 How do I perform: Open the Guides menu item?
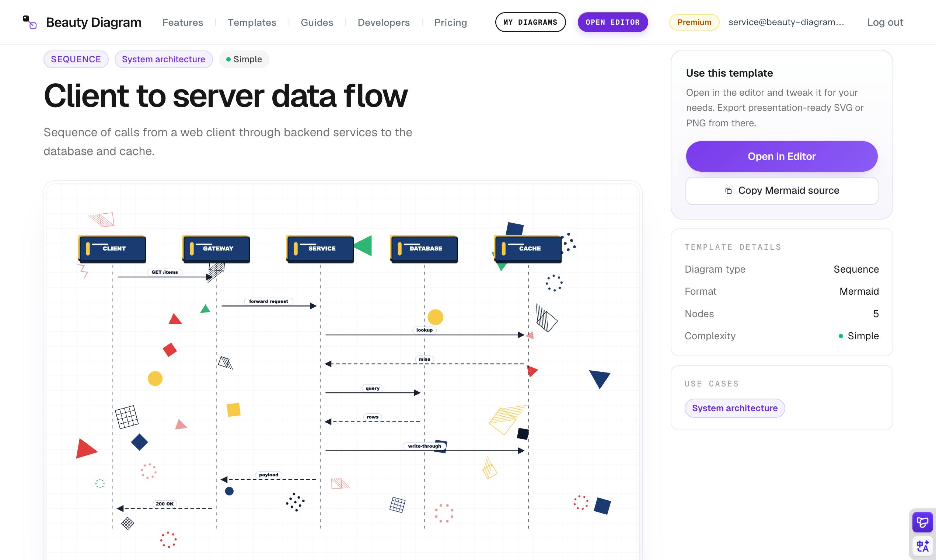click(317, 22)
